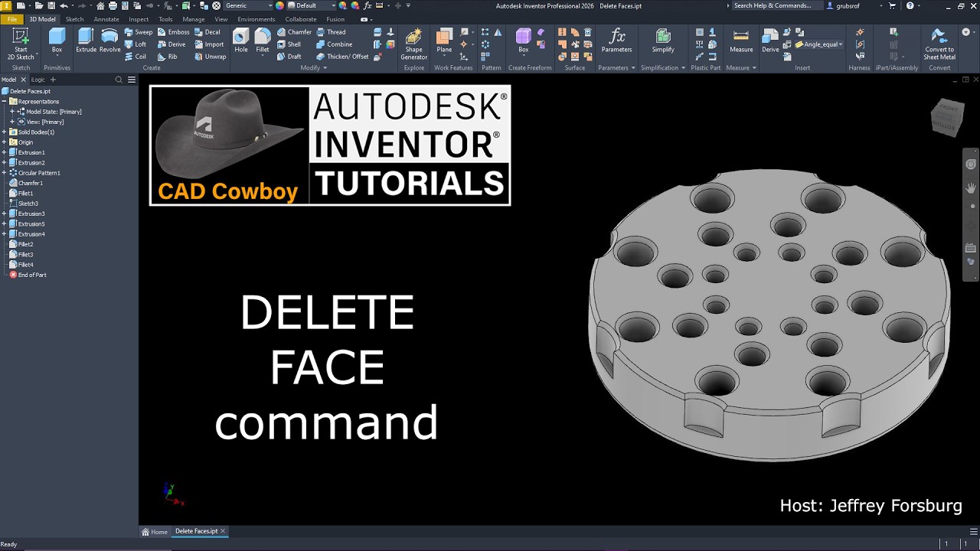Select the Draft tool

[x=289, y=57]
